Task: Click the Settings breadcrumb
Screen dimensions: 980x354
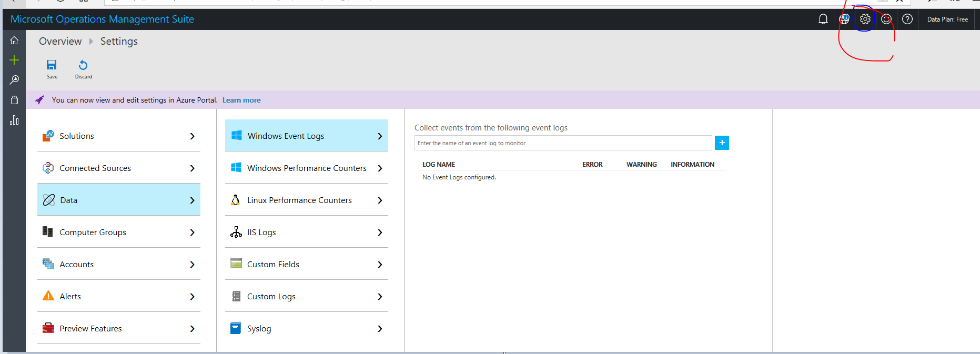Action: [119, 41]
